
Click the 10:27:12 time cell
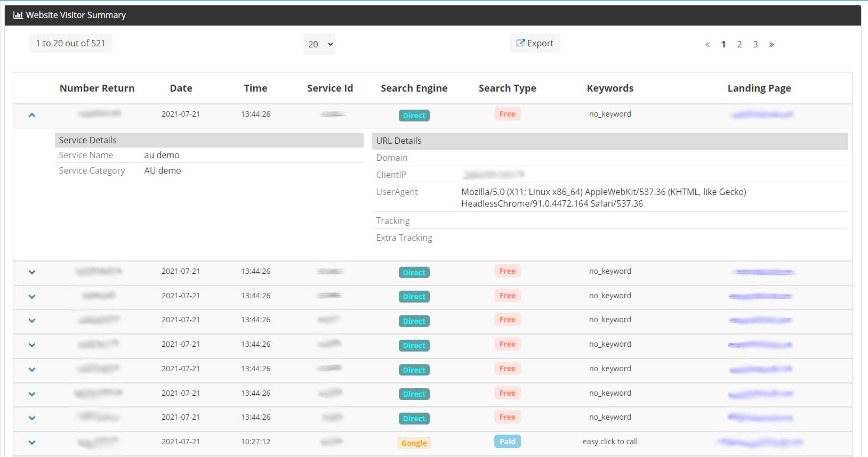coord(255,442)
